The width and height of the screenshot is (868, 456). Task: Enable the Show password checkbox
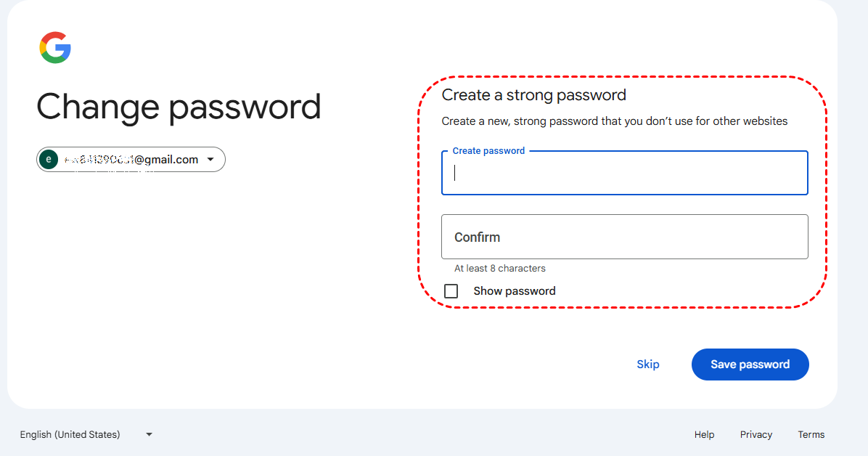click(x=451, y=291)
